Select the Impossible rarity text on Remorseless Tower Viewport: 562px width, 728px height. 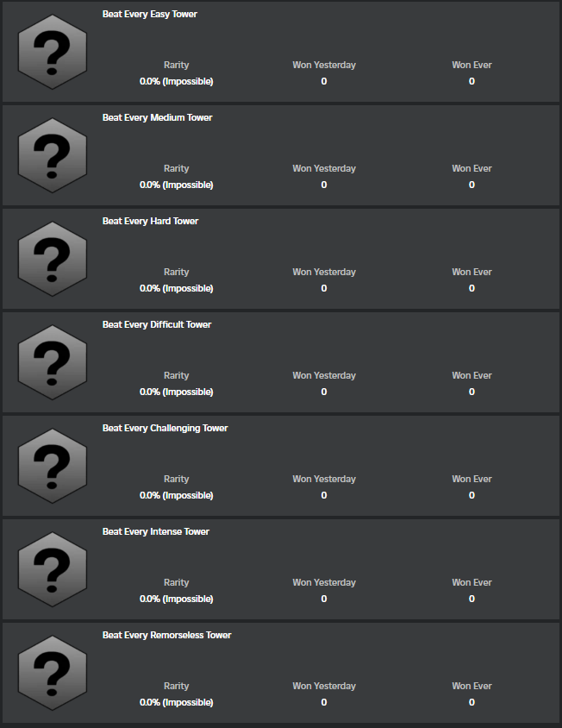[x=176, y=702]
